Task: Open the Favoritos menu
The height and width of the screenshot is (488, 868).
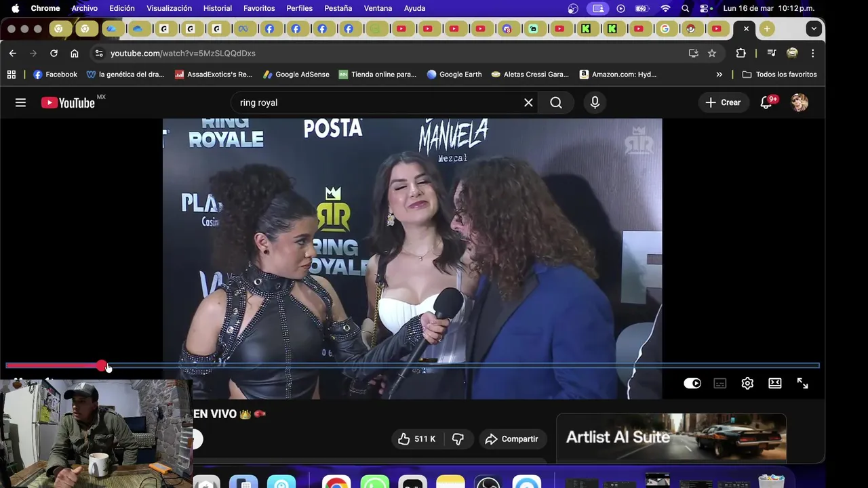Action: pos(259,8)
